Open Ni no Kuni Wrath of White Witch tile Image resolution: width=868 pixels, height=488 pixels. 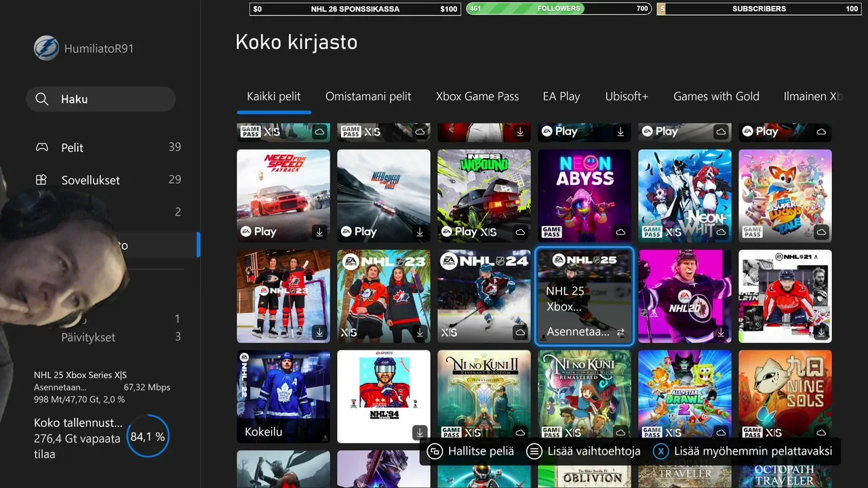[x=585, y=396]
